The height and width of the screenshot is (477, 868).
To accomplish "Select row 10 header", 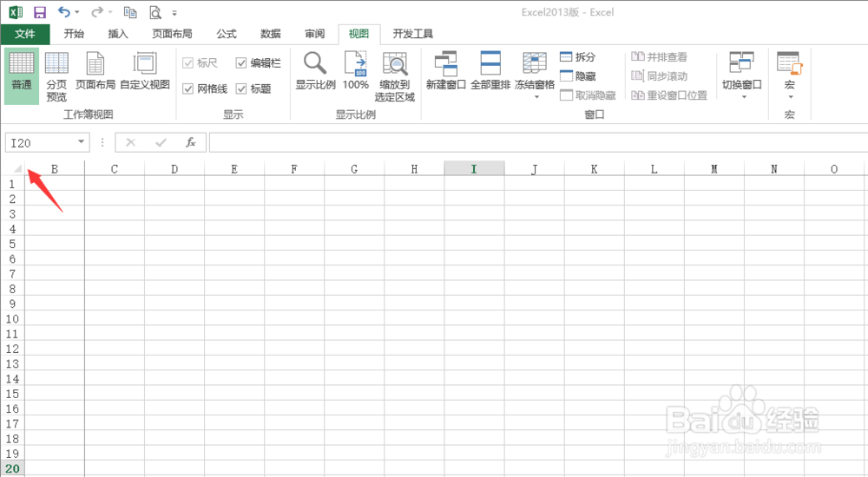I will tap(12, 319).
